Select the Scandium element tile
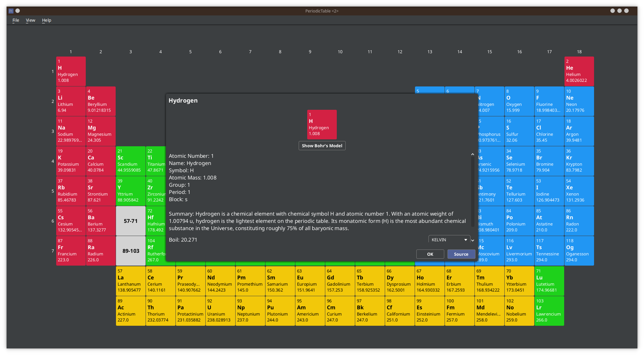Viewport: 644px width, 355px height. click(x=130, y=161)
